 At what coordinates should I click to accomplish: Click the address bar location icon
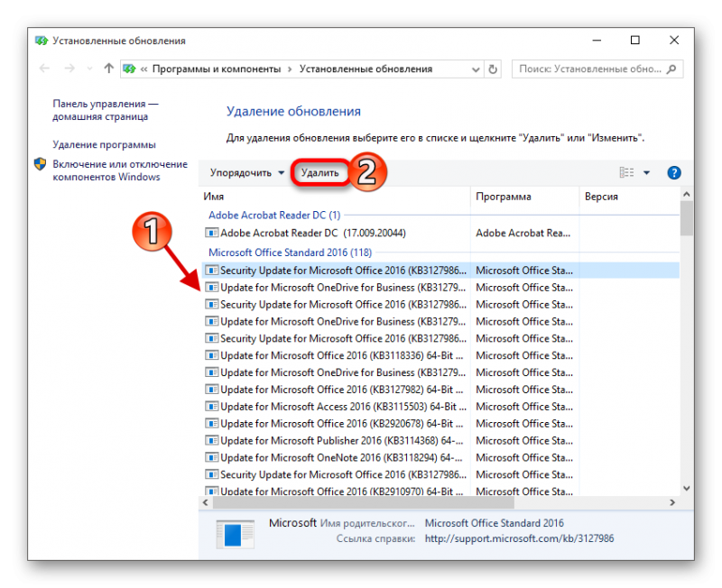(x=129, y=69)
